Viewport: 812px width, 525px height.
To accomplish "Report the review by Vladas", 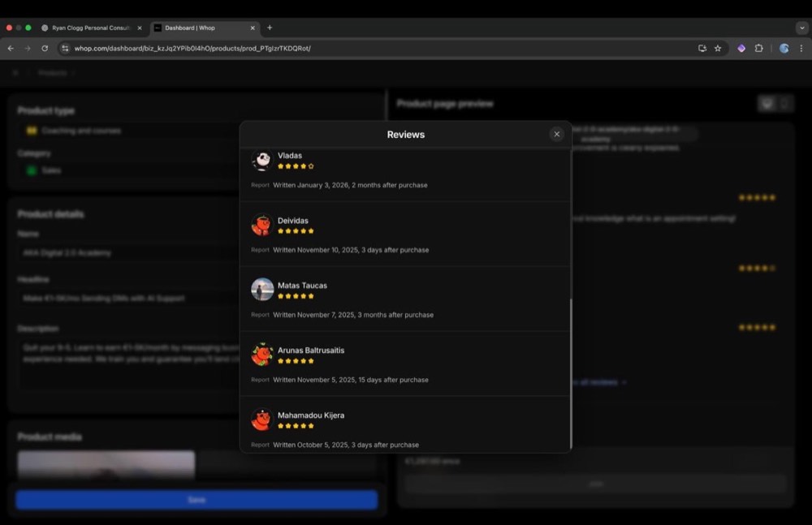I will click(260, 185).
